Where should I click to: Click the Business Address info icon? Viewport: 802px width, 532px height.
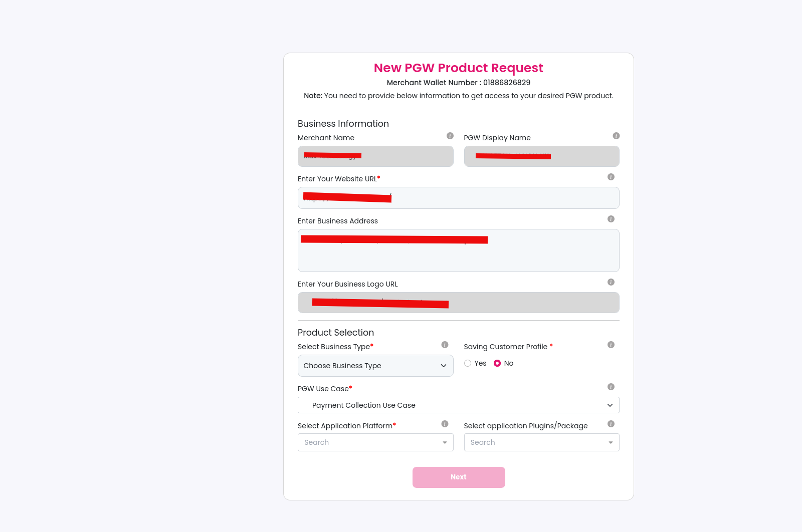(x=611, y=219)
